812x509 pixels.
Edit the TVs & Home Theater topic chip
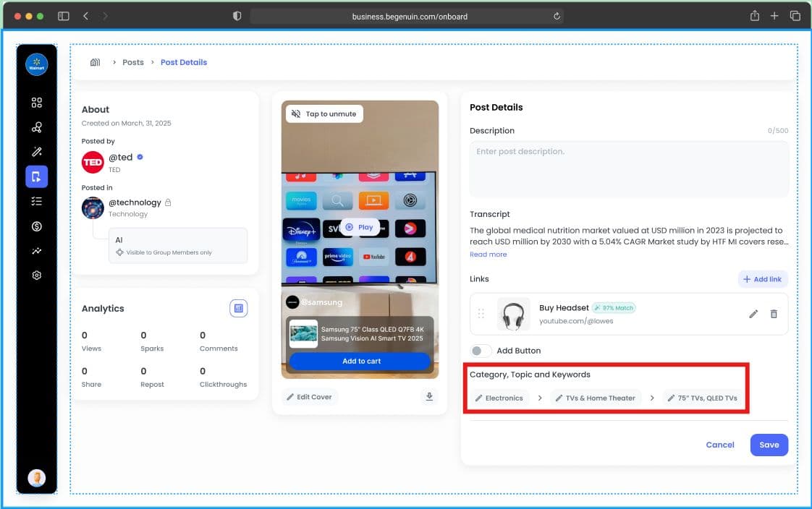pos(596,398)
